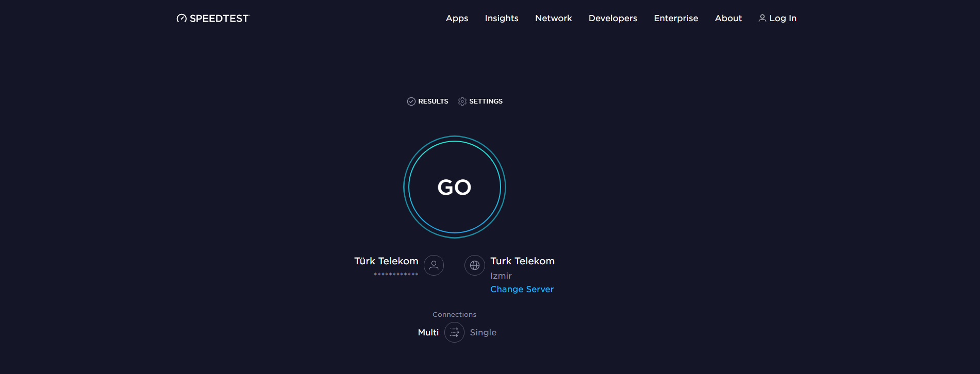Open the Apps menu
Screen dimensions: 980x374
[x=457, y=19]
